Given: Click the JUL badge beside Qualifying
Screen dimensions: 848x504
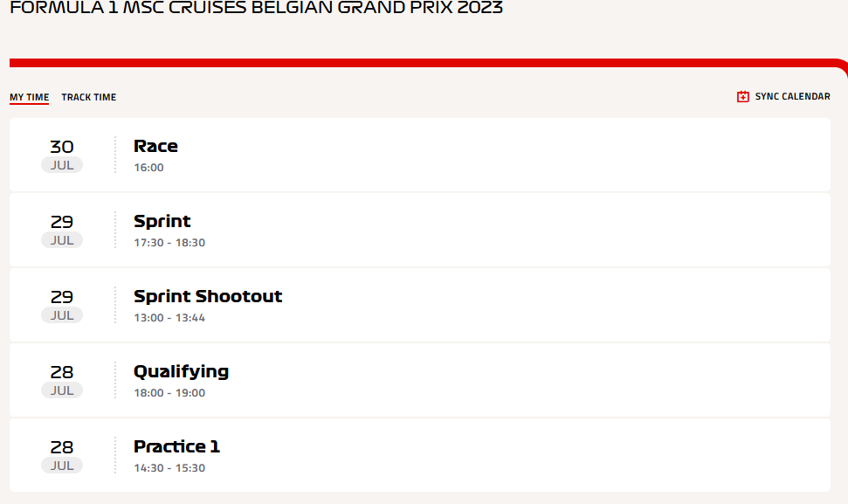Looking at the screenshot, I should pos(62,390).
